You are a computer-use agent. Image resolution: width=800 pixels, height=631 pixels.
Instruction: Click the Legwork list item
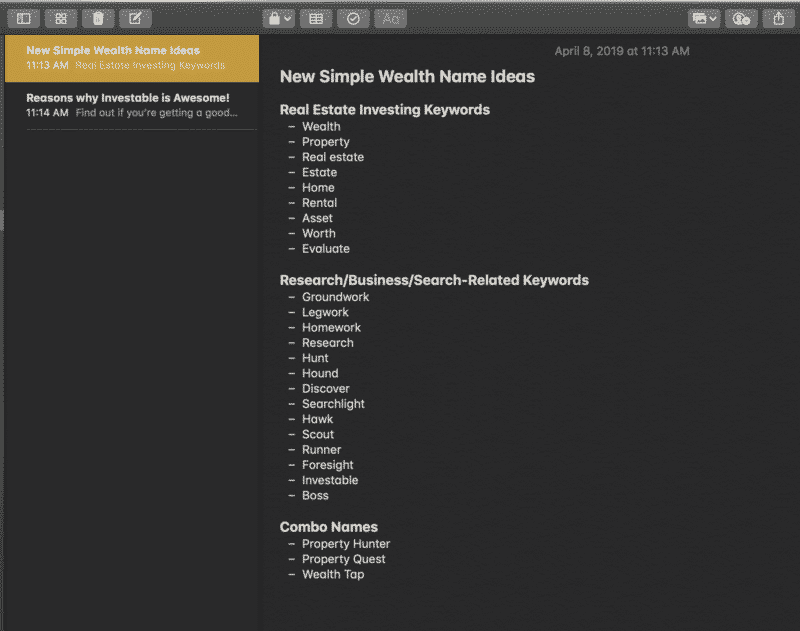click(x=325, y=312)
